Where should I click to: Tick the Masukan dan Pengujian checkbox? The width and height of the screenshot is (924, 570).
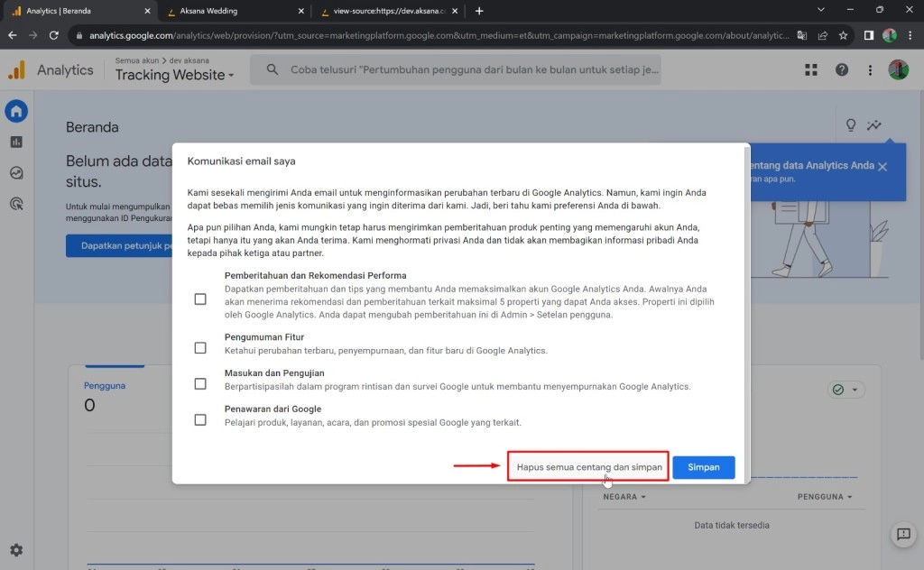click(x=200, y=383)
